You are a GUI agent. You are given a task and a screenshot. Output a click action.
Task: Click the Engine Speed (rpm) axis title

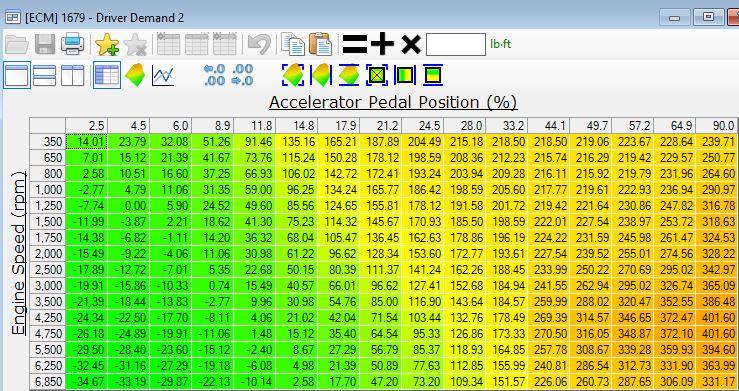18,253
